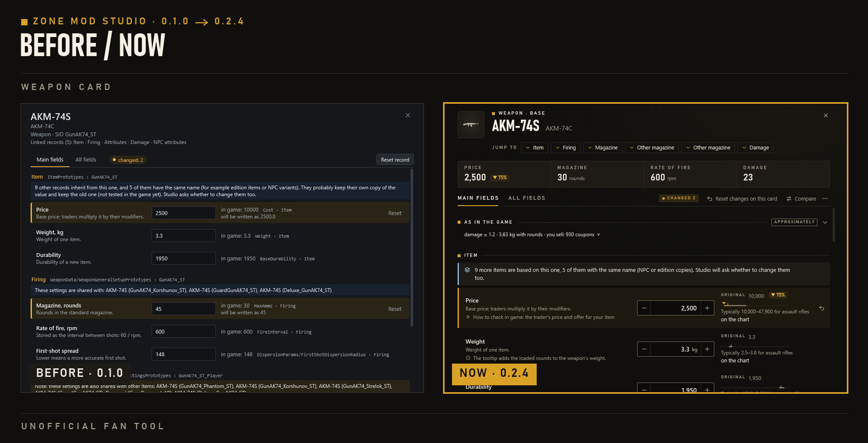This screenshot has height=443, width=868.
Task: Close the Before 0.1.0 weapon card
Action: pyautogui.click(x=408, y=115)
